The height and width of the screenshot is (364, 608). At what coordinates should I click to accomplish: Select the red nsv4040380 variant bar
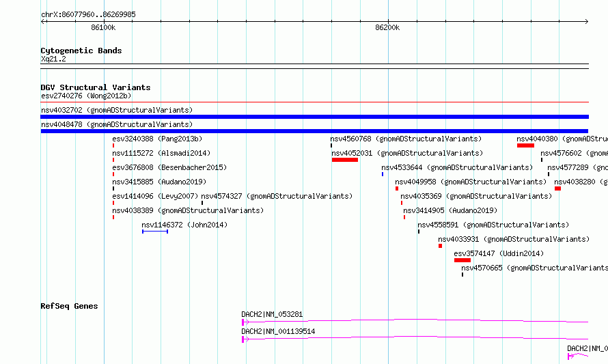[x=525, y=145]
